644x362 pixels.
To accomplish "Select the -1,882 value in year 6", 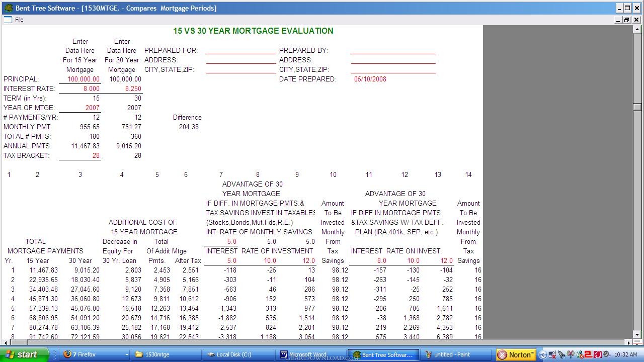I will (227, 318).
